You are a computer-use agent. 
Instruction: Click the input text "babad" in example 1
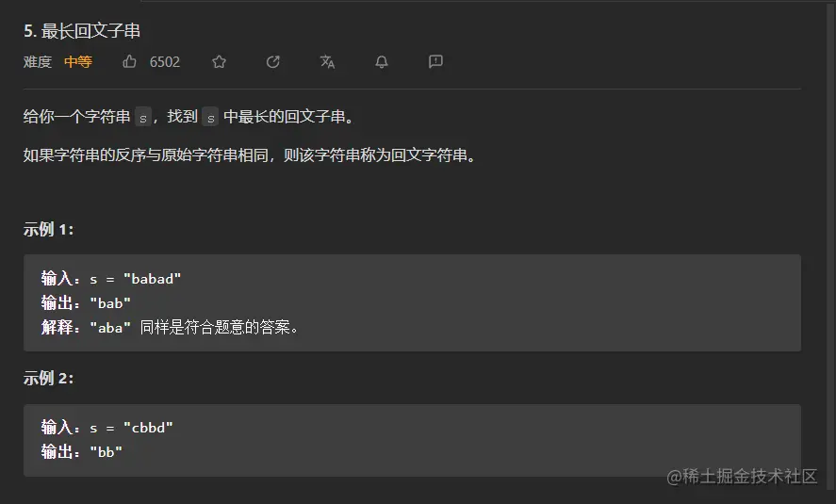pyautogui.click(x=152, y=279)
